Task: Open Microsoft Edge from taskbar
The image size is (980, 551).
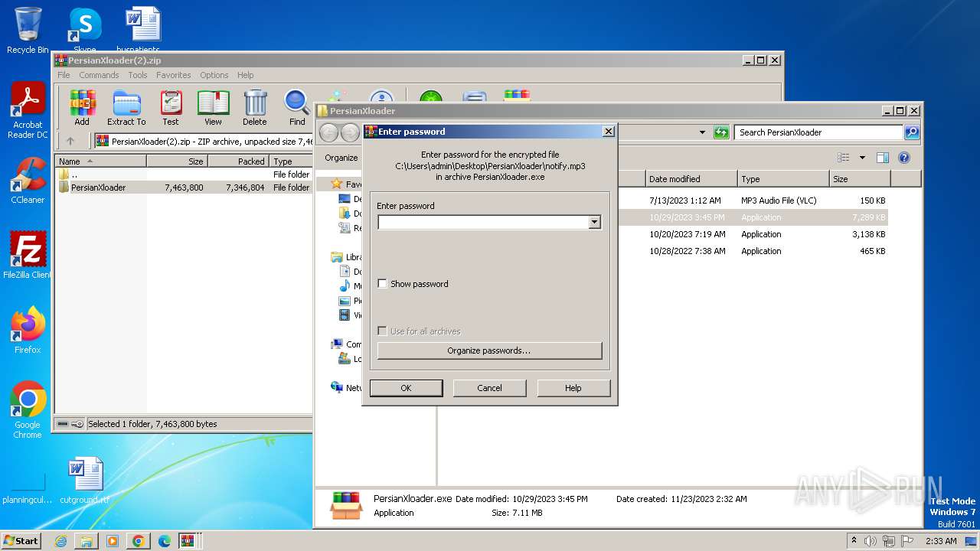Action: click(164, 541)
